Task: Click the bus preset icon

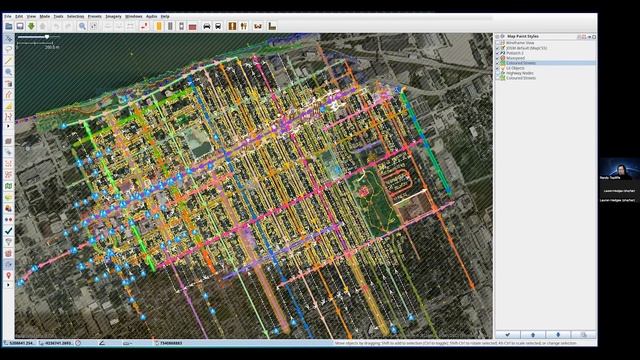Action: pos(218,26)
